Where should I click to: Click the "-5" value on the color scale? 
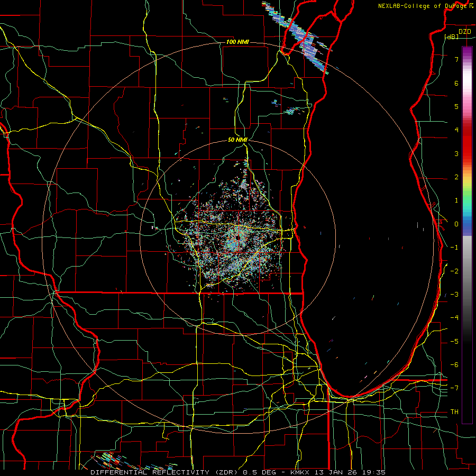click(x=454, y=342)
